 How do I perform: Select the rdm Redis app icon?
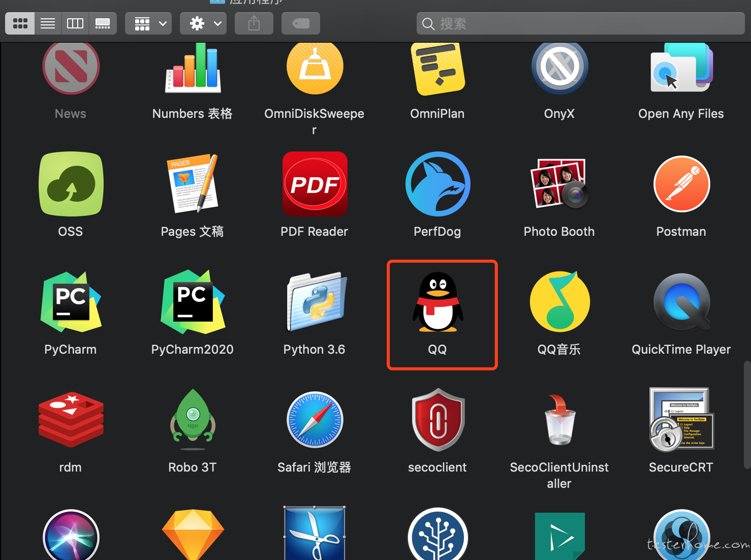point(71,420)
